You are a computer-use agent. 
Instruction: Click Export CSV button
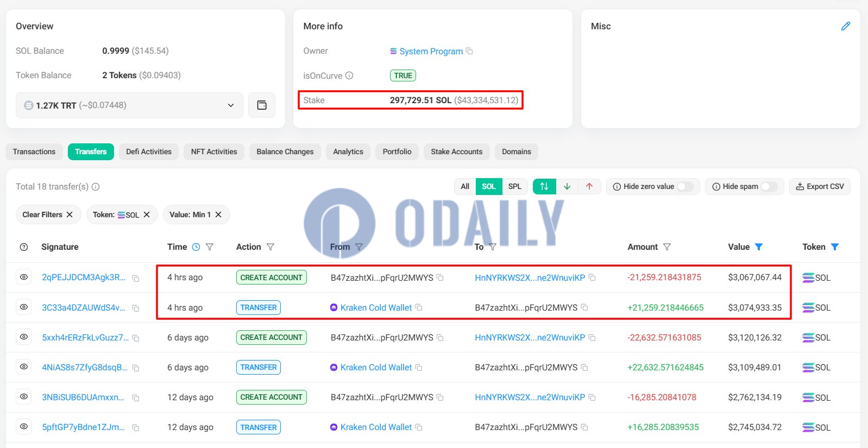pyautogui.click(x=820, y=186)
